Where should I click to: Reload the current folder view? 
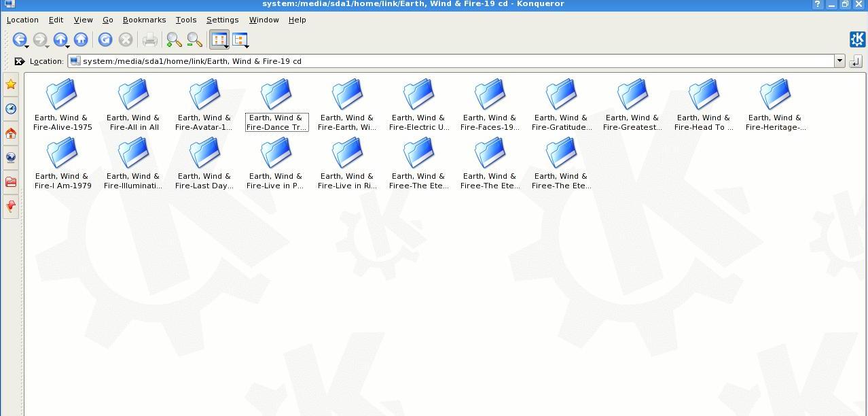point(105,39)
